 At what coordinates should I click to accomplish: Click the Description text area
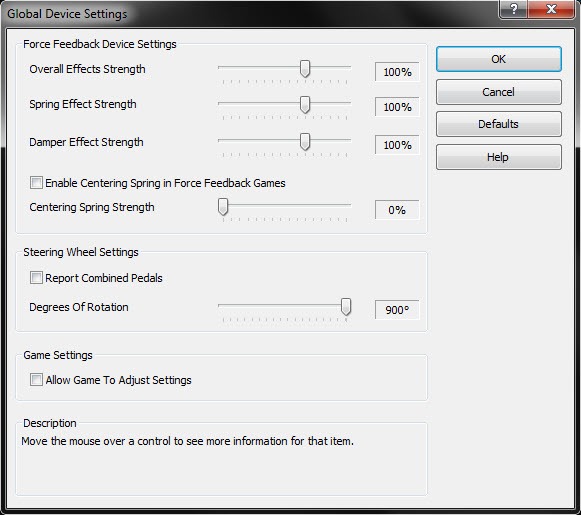(221, 461)
